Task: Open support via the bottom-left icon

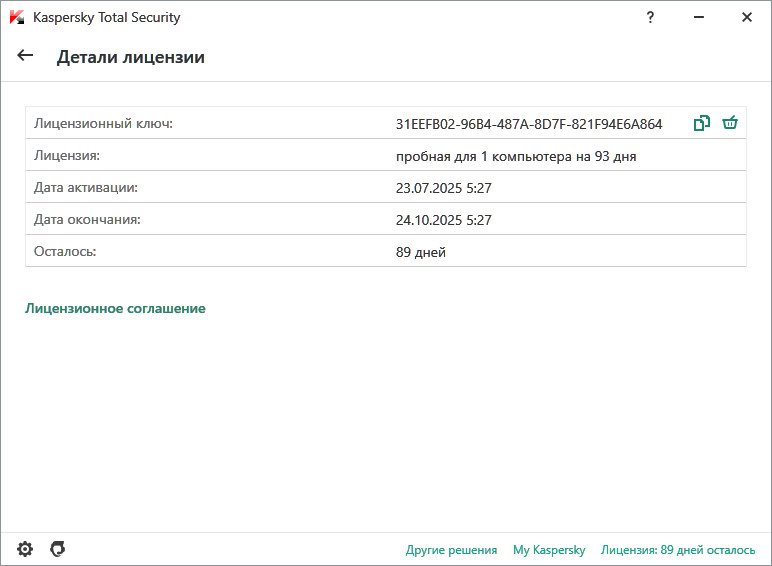Action: (x=58, y=549)
